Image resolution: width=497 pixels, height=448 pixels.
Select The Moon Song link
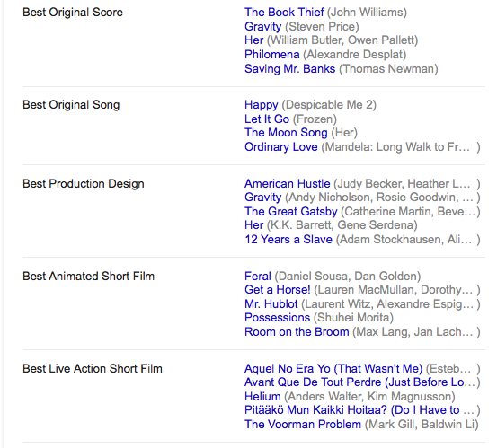[286, 133]
